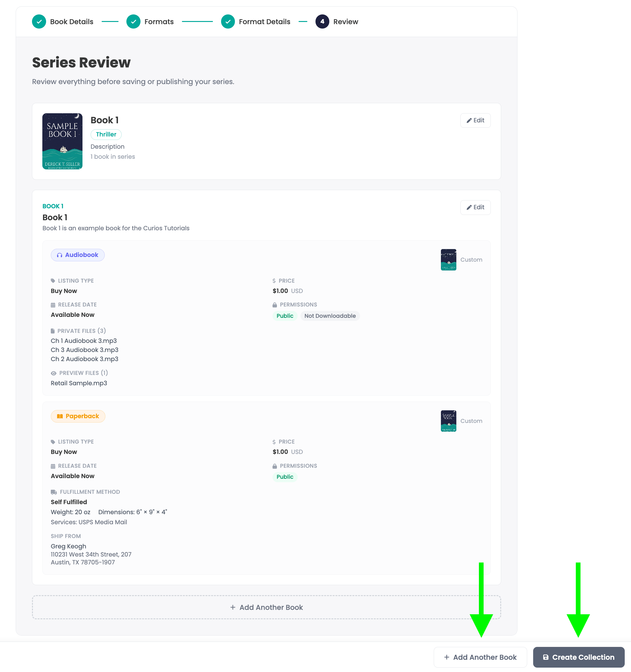Viewport: 631px width, 672px height.
Task: Click the Fulfillment Method truck icon
Action: [54, 492]
